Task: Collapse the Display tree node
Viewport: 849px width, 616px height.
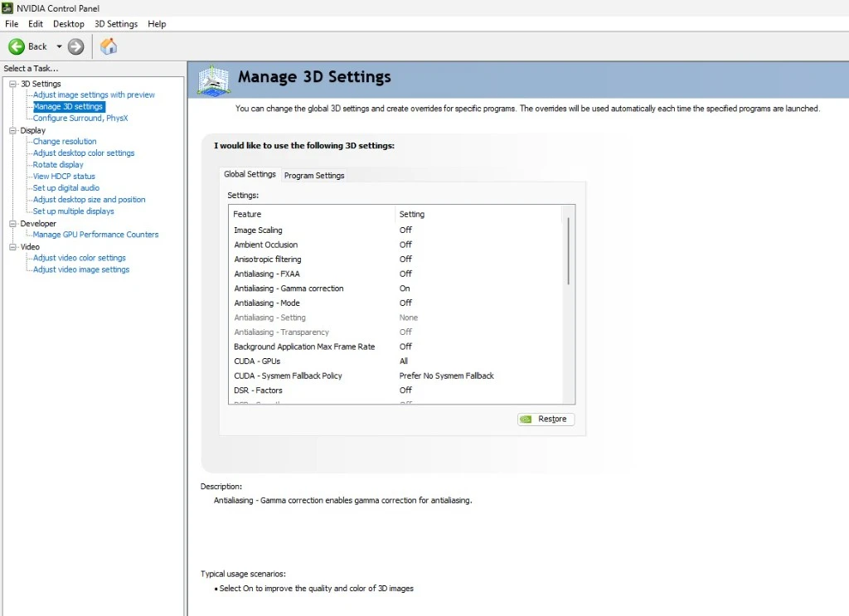Action: click(13, 130)
